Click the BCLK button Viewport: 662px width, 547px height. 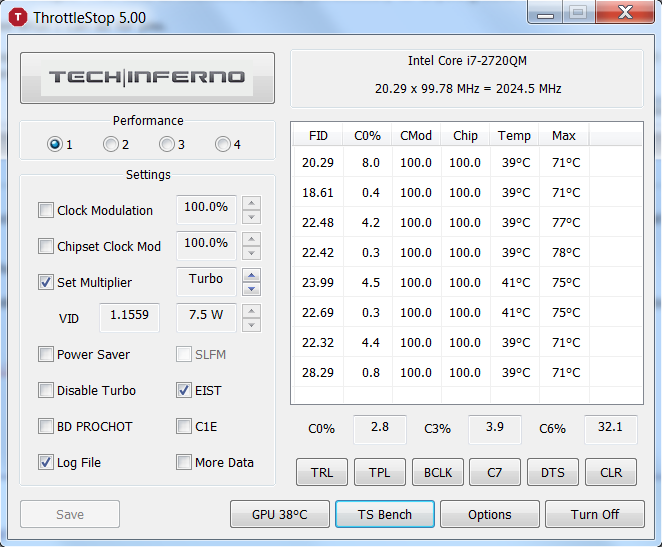[x=437, y=472]
